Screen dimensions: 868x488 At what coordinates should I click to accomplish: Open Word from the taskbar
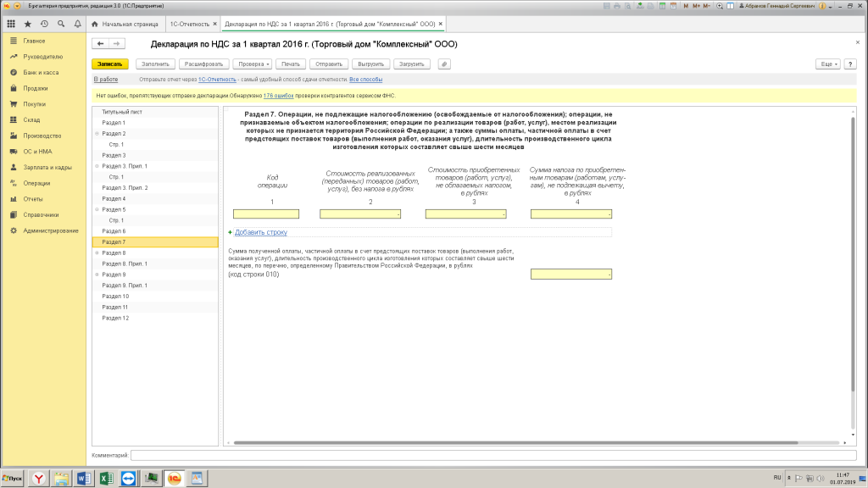click(x=84, y=478)
